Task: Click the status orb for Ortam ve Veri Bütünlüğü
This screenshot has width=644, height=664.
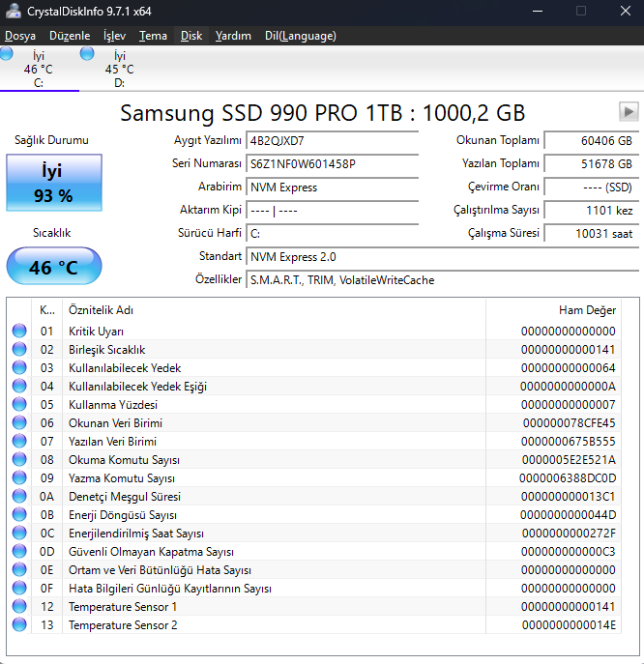Action: pos(19,569)
